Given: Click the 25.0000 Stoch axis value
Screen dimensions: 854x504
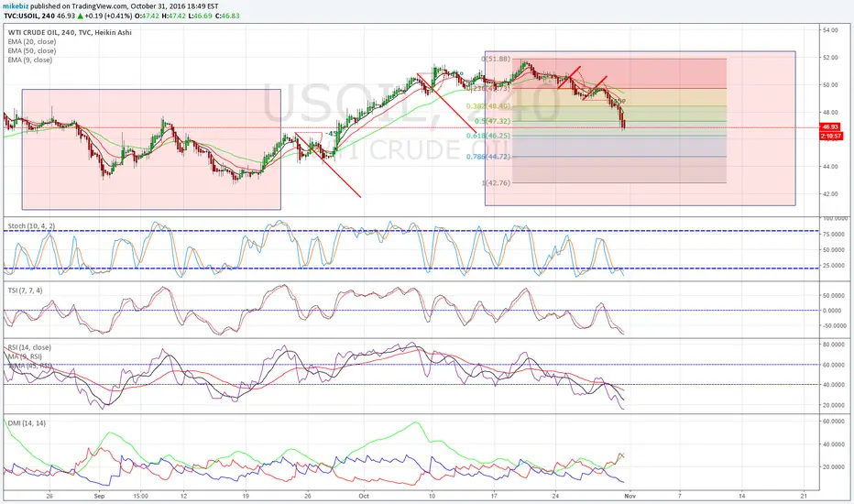Looking at the screenshot, I should [x=834, y=266].
